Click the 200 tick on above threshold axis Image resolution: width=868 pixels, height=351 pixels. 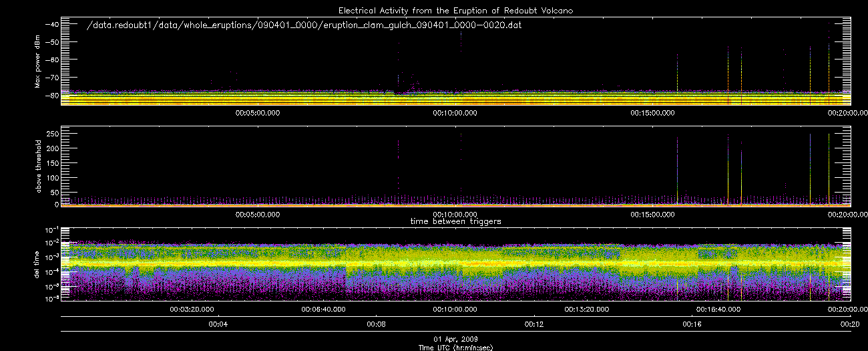(52, 148)
